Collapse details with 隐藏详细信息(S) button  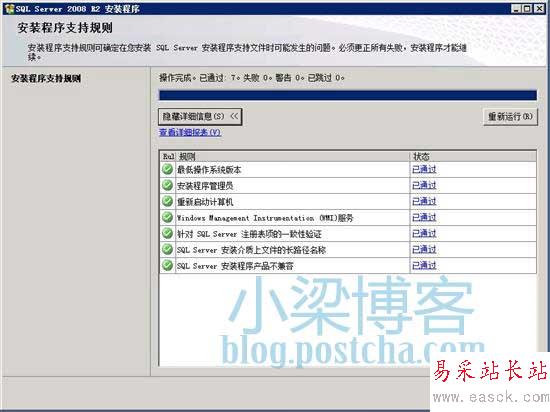coord(200,116)
